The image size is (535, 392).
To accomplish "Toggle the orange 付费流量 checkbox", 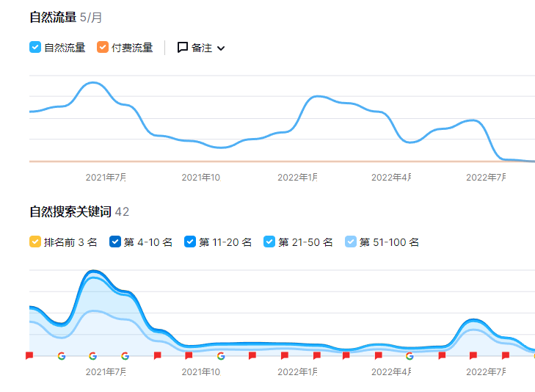I will (x=103, y=47).
